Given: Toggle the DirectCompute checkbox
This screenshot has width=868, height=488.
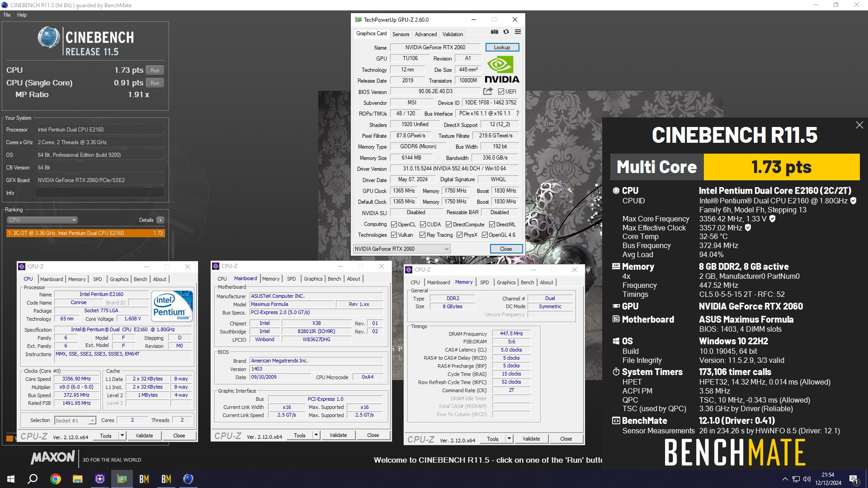Looking at the screenshot, I should click(x=448, y=225).
